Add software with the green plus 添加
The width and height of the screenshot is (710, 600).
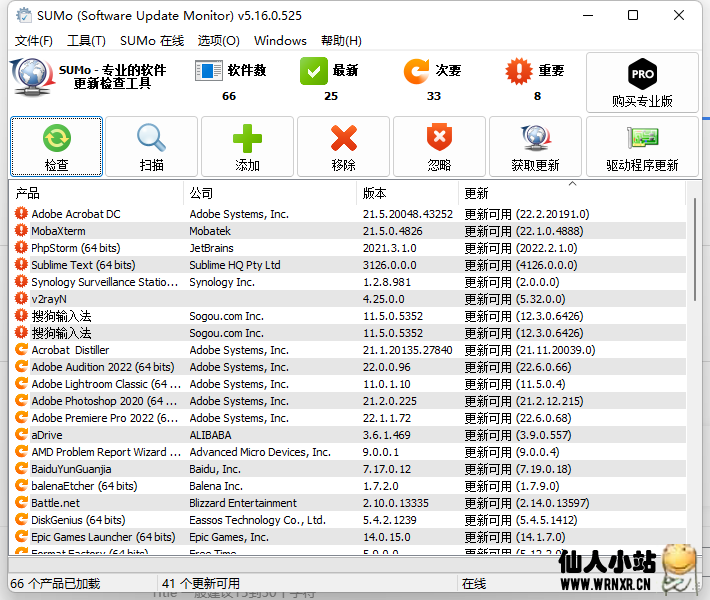[247, 146]
